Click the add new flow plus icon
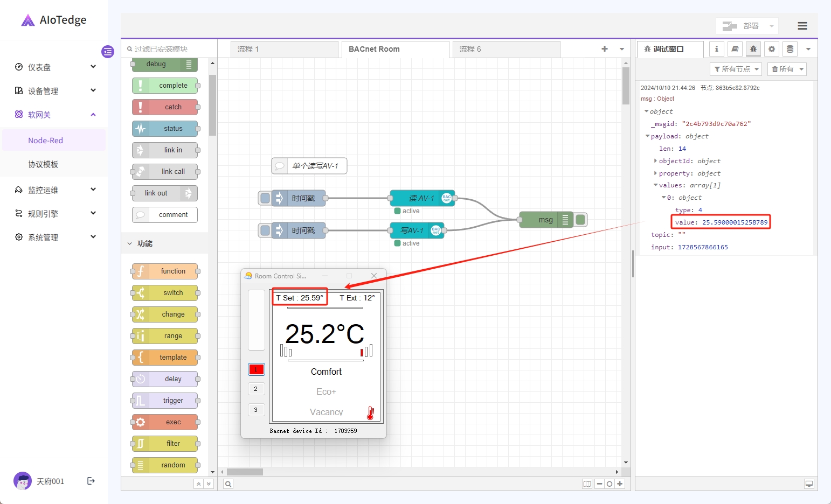The width and height of the screenshot is (831, 504). pyautogui.click(x=605, y=49)
